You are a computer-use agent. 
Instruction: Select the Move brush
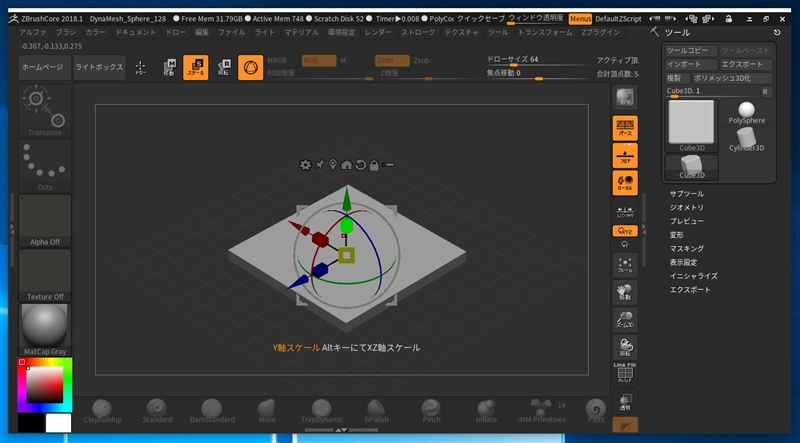coord(267,411)
